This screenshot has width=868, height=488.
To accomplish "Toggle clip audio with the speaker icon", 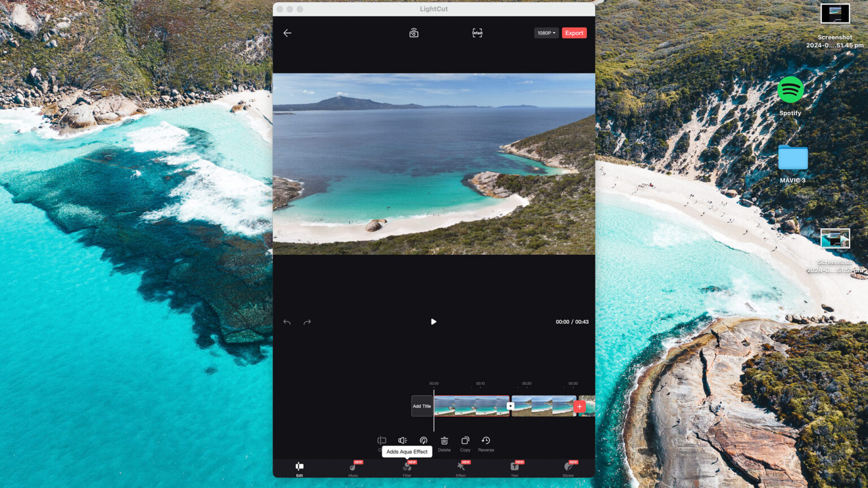I will pyautogui.click(x=402, y=441).
